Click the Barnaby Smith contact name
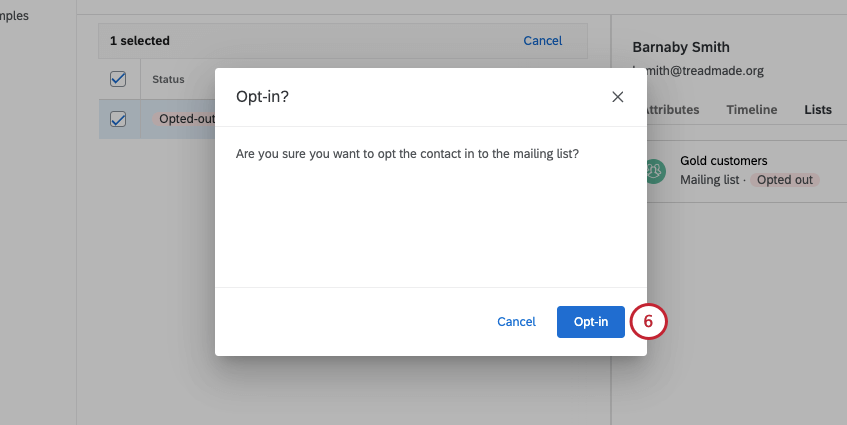Viewport: 847px width, 425px height. 681,47
